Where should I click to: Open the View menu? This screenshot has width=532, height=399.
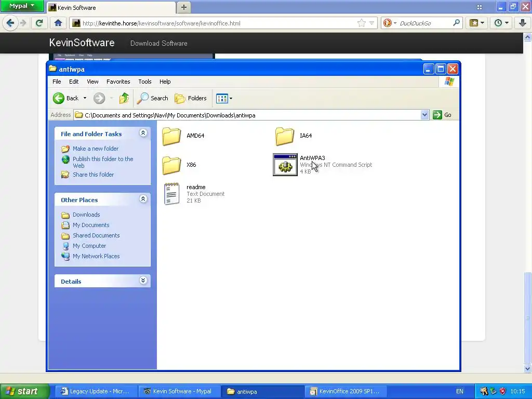pos(92,82)
